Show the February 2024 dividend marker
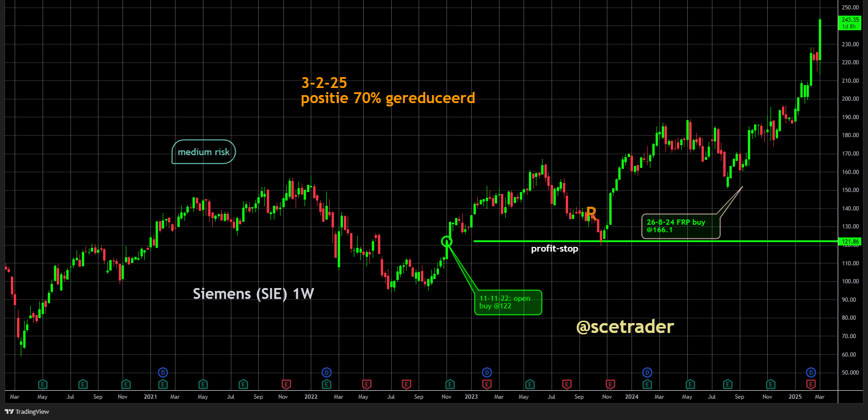This screenshot has height=420, width=868. point(647,372)
